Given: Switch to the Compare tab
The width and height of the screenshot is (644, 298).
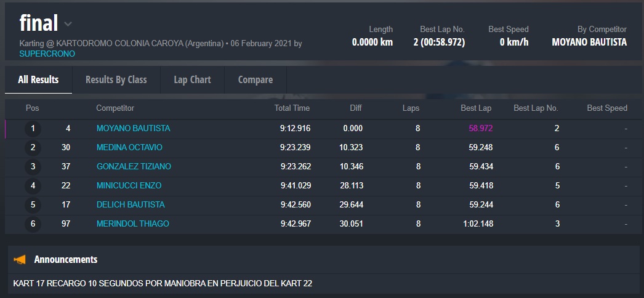Looking at the screenshot, I should (255, 79).
